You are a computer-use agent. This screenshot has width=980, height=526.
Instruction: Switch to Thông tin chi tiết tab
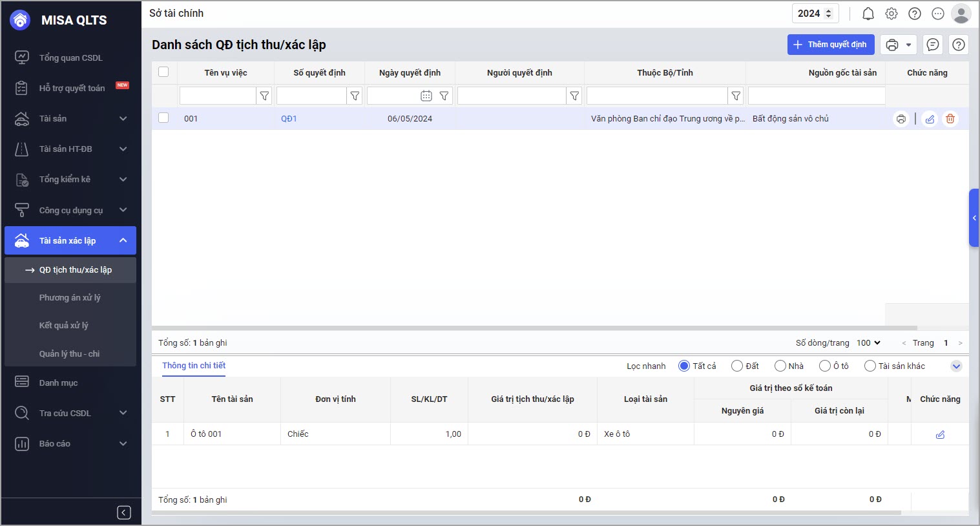tap(194, 366)
